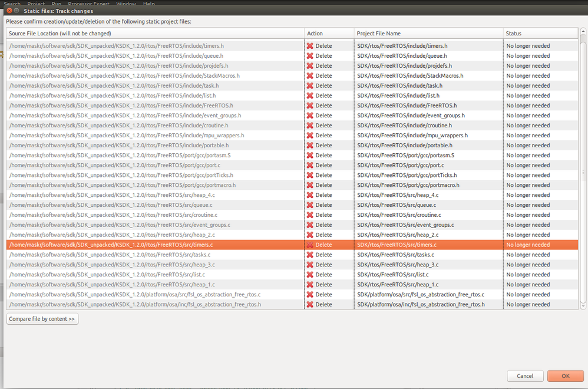
Task: Click No longer needed status for src/heap_1.c
Action: click(528, 285)
